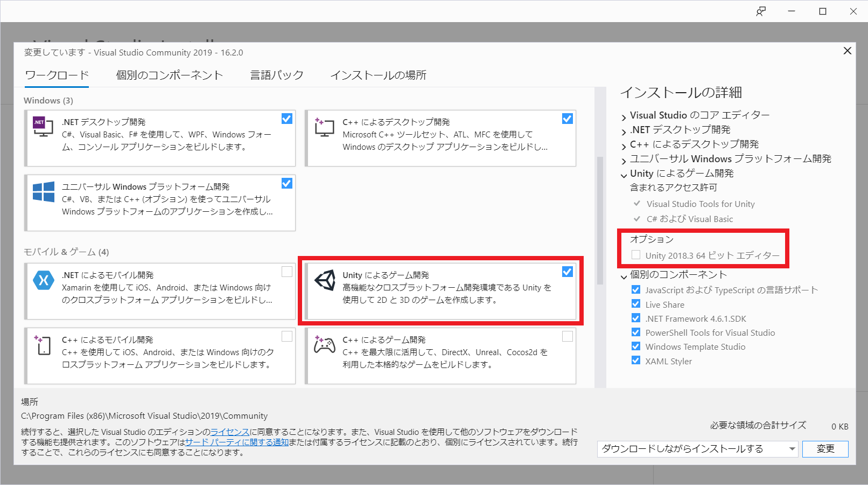This screenshot has height=485, width=868.
Task: Uncheck .NET デスクトップ開発 workload
Action: pyautogui.click(x=286, y=119)
